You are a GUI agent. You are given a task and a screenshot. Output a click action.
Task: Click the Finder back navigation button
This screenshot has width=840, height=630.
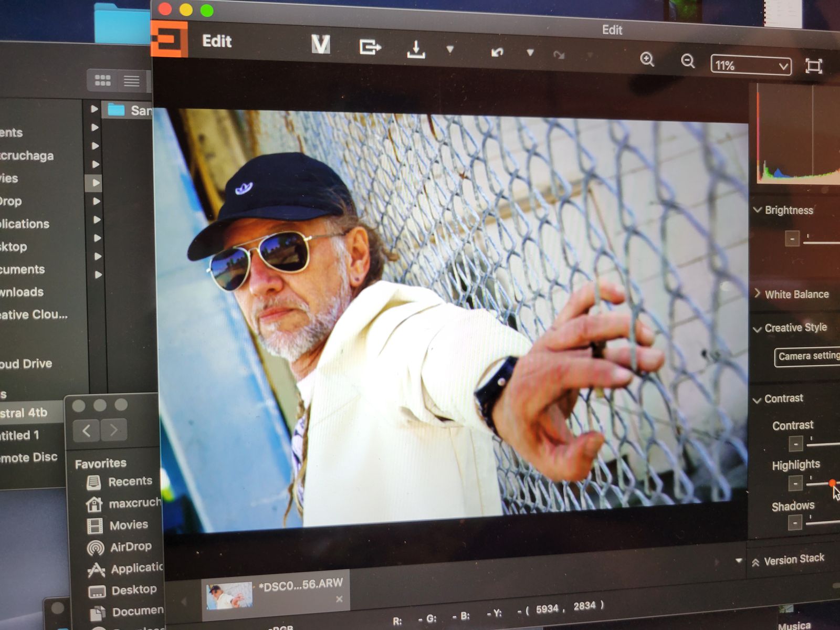tap(87, 430)
